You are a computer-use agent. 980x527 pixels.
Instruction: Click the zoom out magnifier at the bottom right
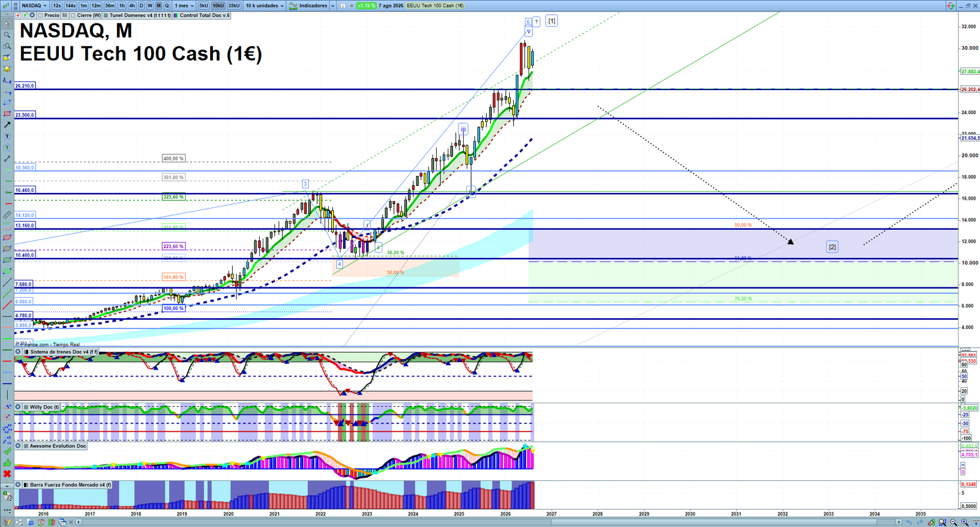point(953,522)
